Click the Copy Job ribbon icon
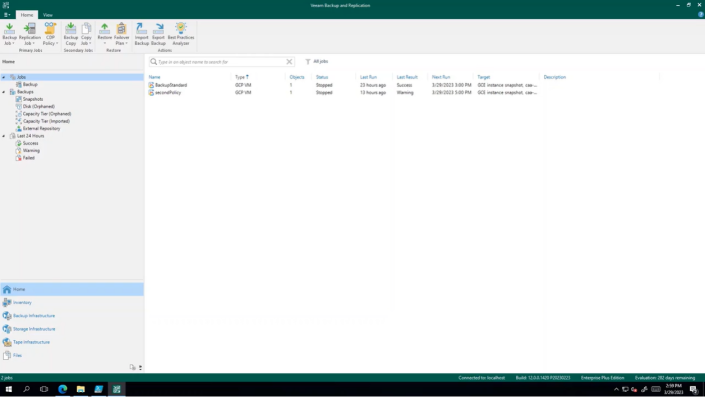This screenshot has height=397, width=705. [86, 34]
